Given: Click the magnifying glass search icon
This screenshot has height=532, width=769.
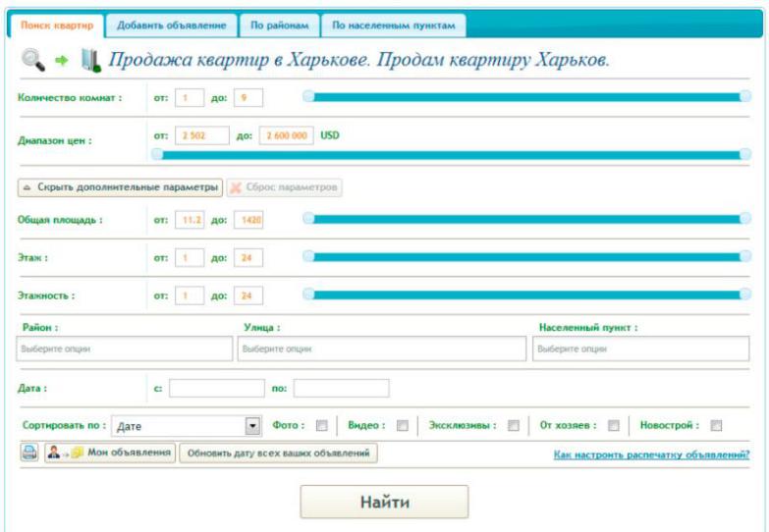Looking at the screenshot, I should 32,60.
